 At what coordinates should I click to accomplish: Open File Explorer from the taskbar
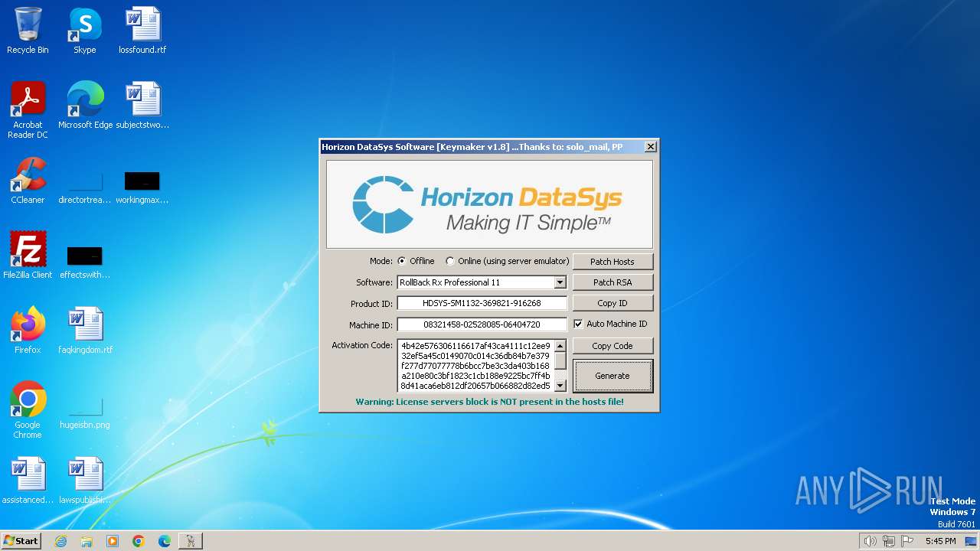87,541
